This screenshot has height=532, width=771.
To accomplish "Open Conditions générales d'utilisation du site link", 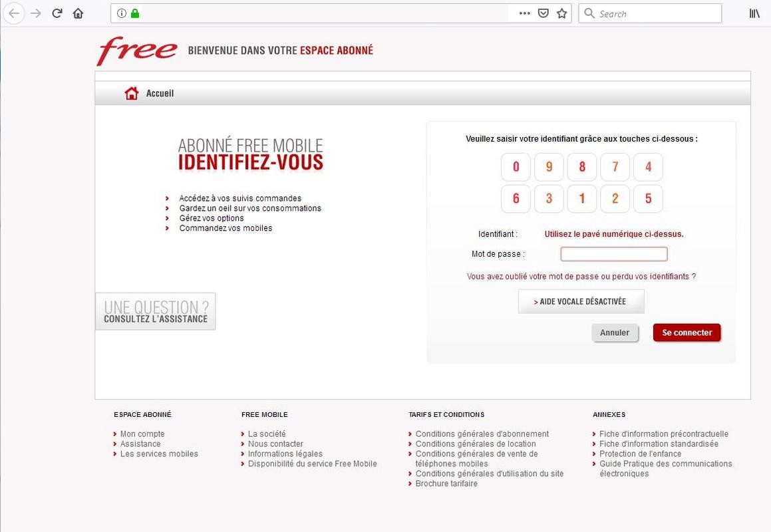I will coord(489,473).
